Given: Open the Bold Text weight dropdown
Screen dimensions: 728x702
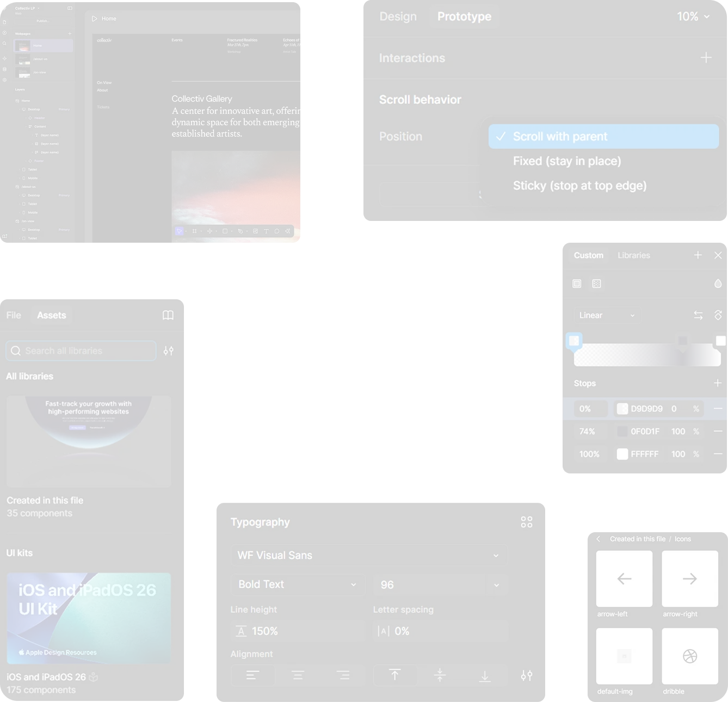Looking at the screenshot, I should (298, 584).
